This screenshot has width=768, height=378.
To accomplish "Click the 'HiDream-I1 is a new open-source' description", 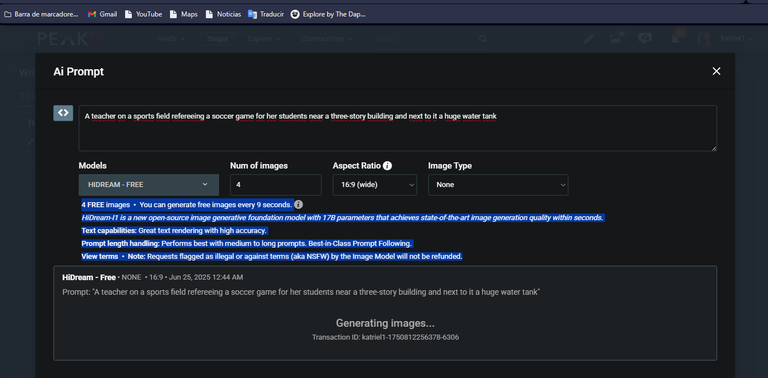I will point(342,217).
